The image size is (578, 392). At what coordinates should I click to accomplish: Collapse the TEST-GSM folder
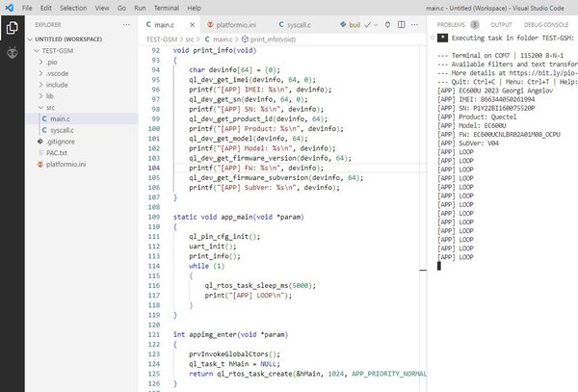(37, 51)
